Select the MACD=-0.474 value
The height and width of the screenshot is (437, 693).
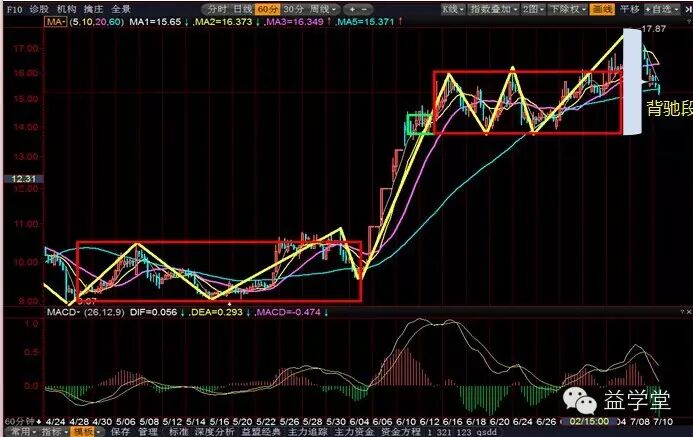coord(289,312)
